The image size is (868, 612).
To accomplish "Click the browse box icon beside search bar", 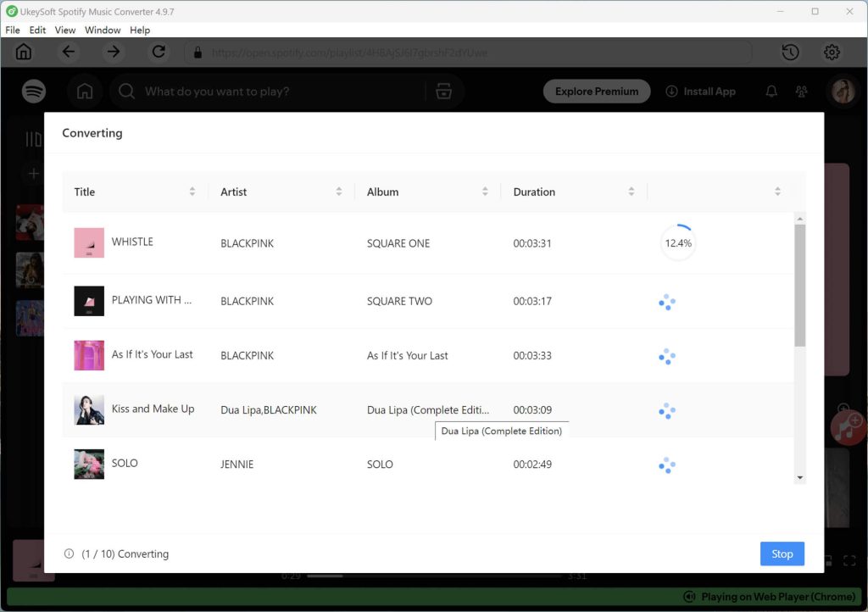I will (444, 91).
